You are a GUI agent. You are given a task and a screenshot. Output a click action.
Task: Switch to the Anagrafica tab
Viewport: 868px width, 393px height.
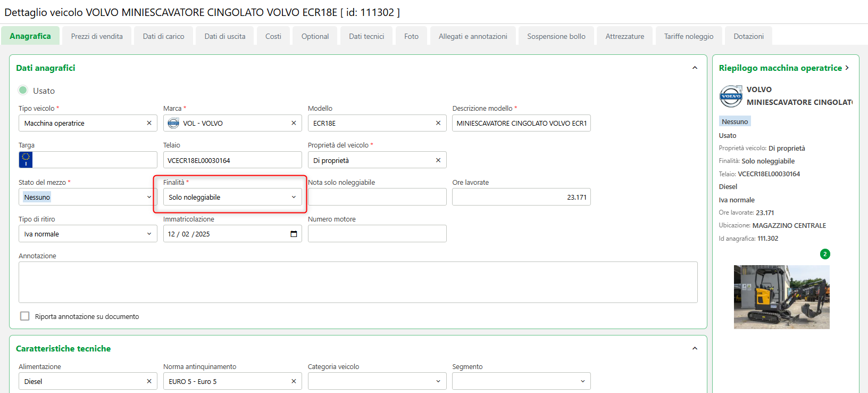[30, 36]
